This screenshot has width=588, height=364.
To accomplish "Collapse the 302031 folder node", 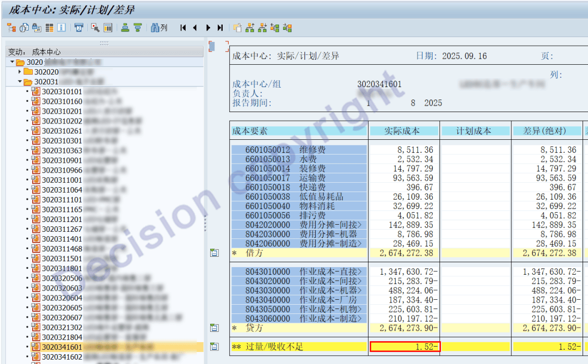I will pyautogui.click(x=20, y=82).
